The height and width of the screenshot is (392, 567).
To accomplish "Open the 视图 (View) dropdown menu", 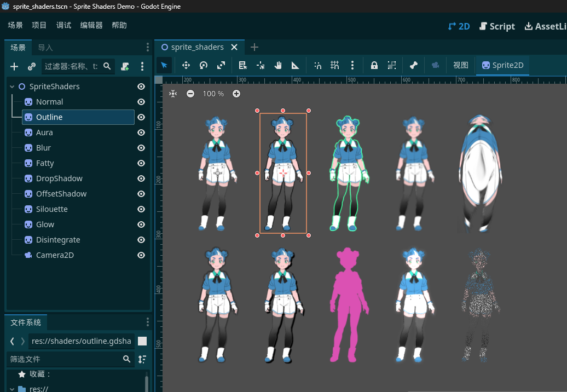I will [461, 65].
